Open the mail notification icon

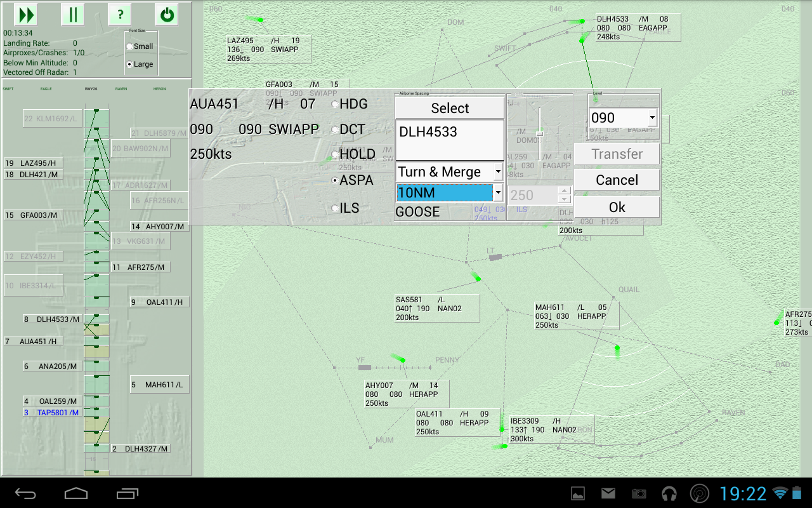(x=608, y=493)
